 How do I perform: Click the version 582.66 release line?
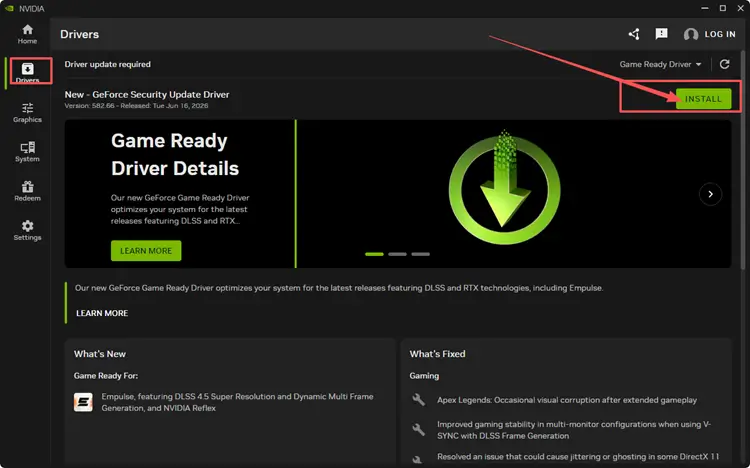[136, 106]
